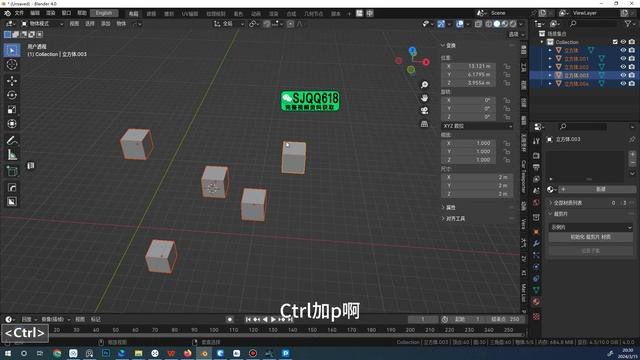
Task: Toggle the location X lock icon
Action: coord(507,66)
